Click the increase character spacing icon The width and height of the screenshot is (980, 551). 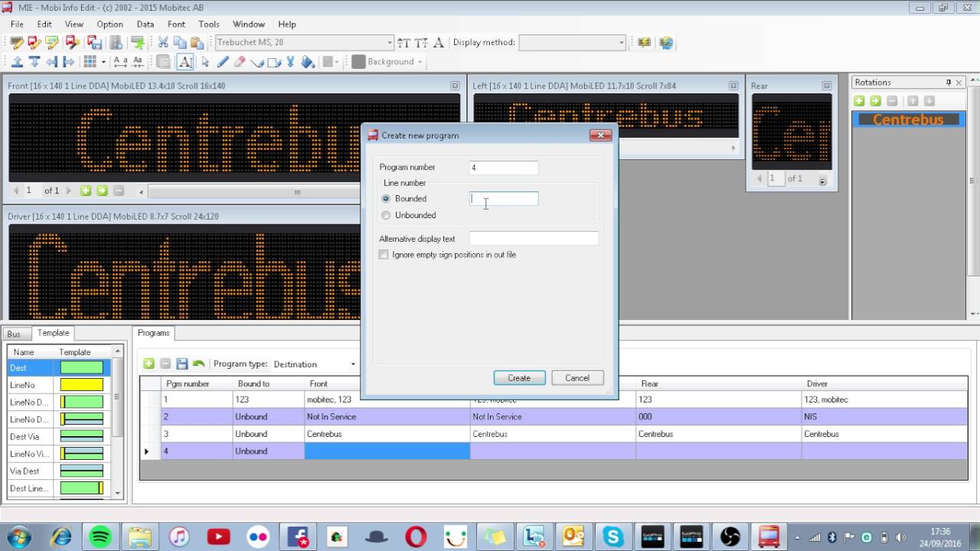120,62
